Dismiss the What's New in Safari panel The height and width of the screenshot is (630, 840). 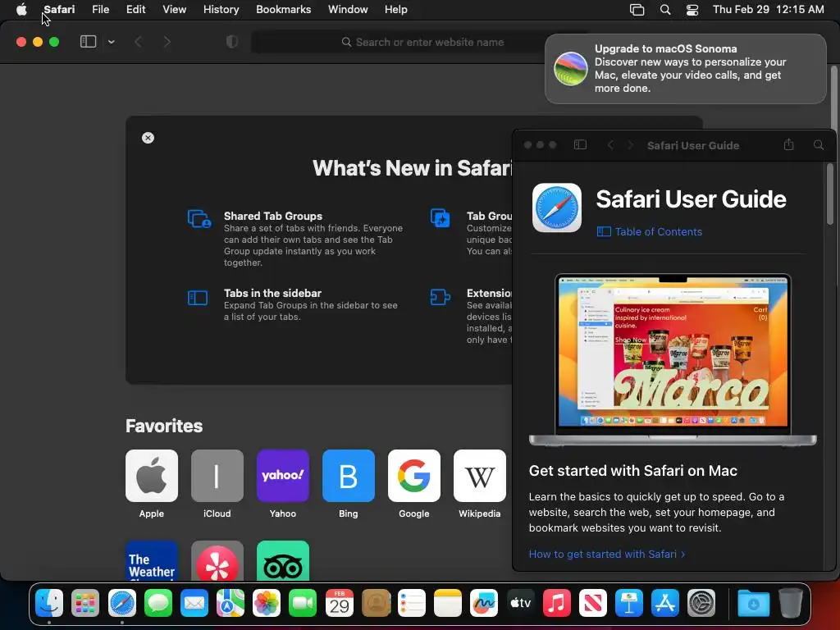coord(148,138)
